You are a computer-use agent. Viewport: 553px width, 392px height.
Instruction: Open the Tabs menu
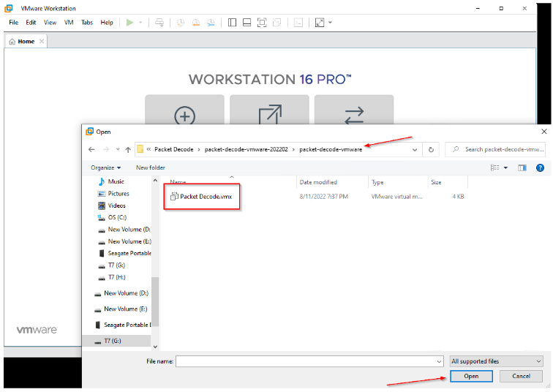[x=87, y=23]
